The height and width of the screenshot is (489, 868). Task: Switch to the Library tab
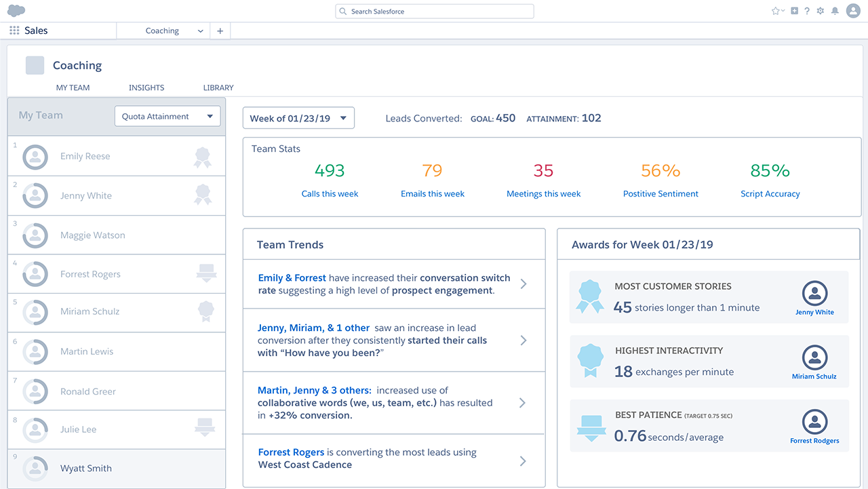[x=218, y=87]
